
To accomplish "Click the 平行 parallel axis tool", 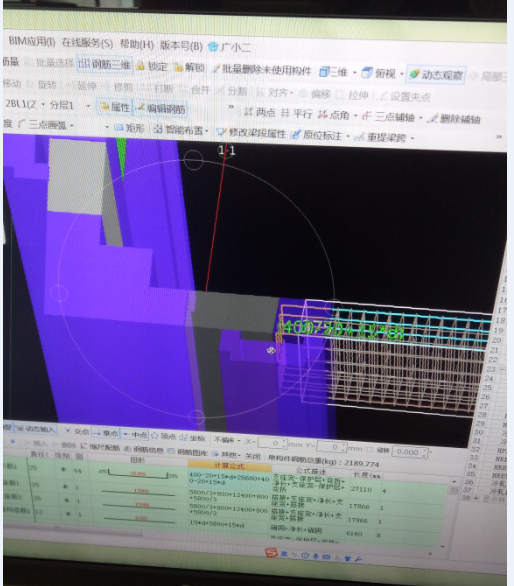I will click(x=297, y=113).
